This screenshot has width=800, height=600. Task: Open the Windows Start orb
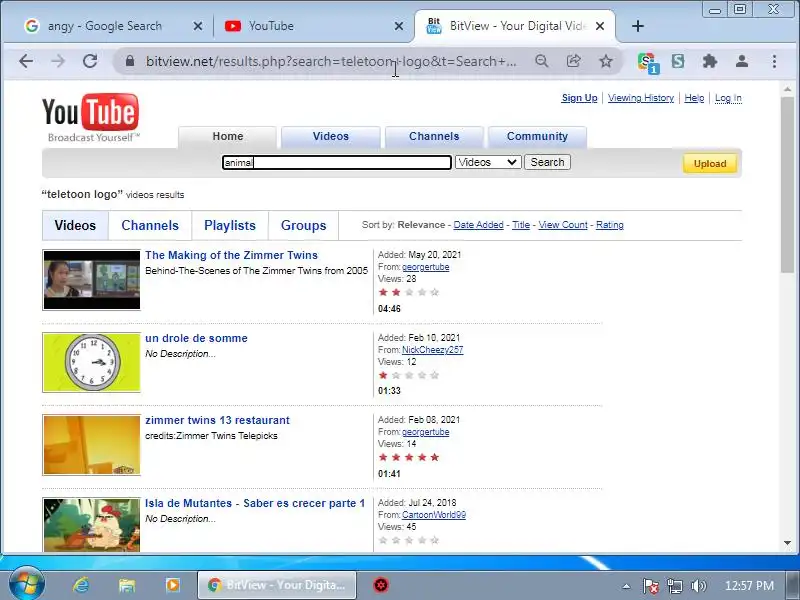(27, 583)
